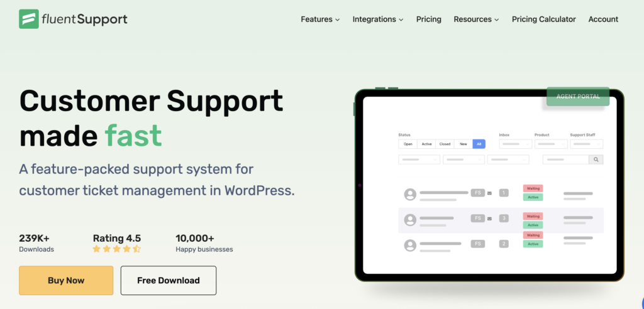644x309 pixels.
Task: Select the Closed status filter
Action: click(x=445, y=144)
